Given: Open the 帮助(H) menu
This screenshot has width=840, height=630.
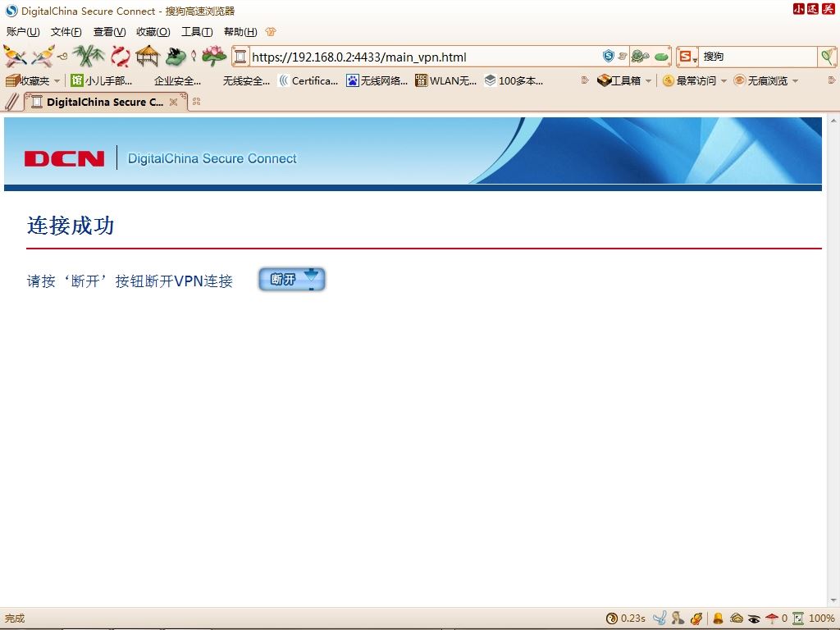Looking at the screenshot, I should click(x=240, y=32).
